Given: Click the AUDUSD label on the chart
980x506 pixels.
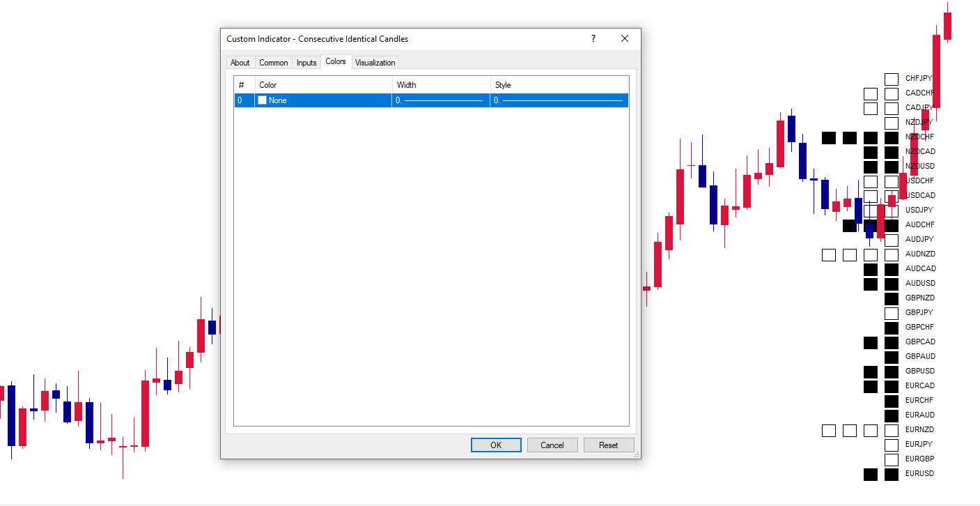Looking at the screenshot, I should 920,283.
